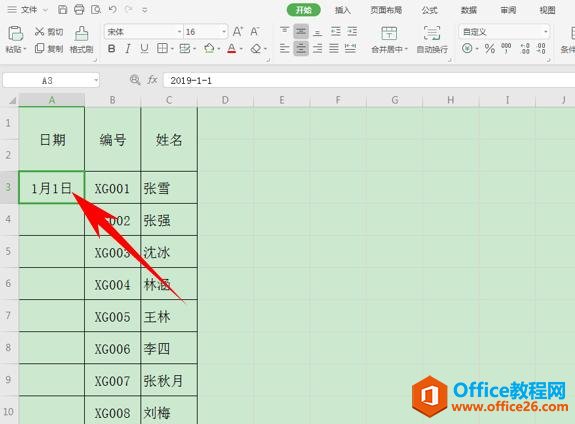This screenshot has width=575, height=424.
Task: Click the eraser clear-formatting icon
Action: [256, 48]
